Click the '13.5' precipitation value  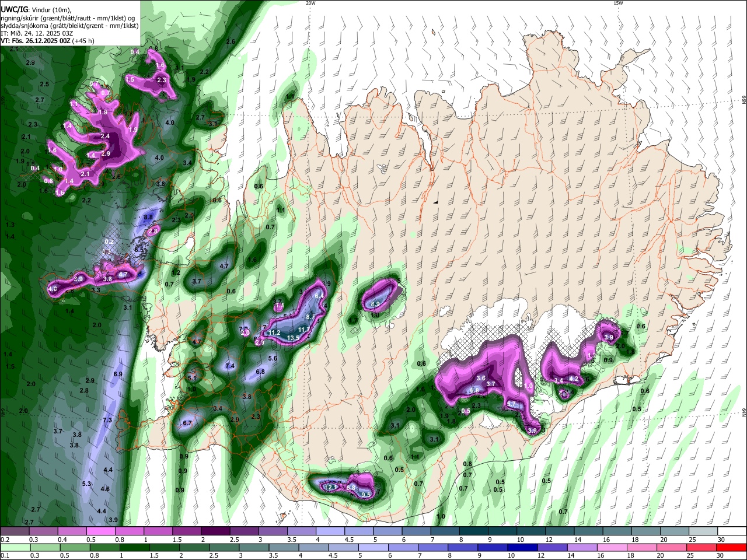pyautogui.click(x=293, y=338)
